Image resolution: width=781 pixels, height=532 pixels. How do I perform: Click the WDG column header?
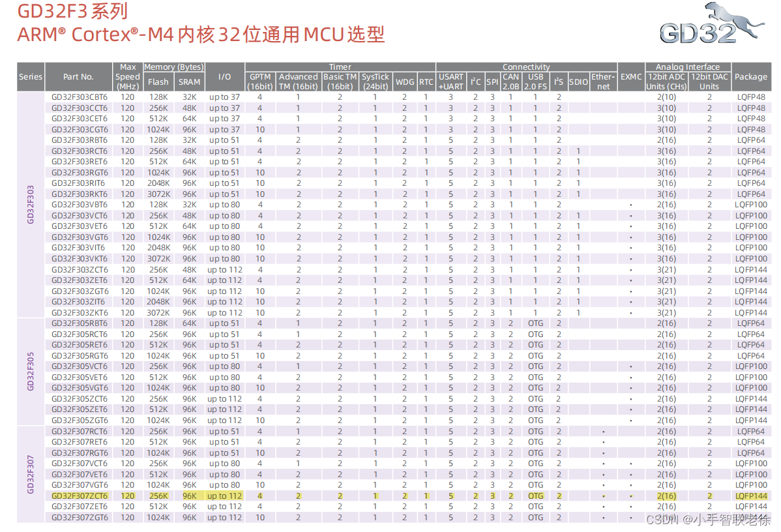pos(404,81)
